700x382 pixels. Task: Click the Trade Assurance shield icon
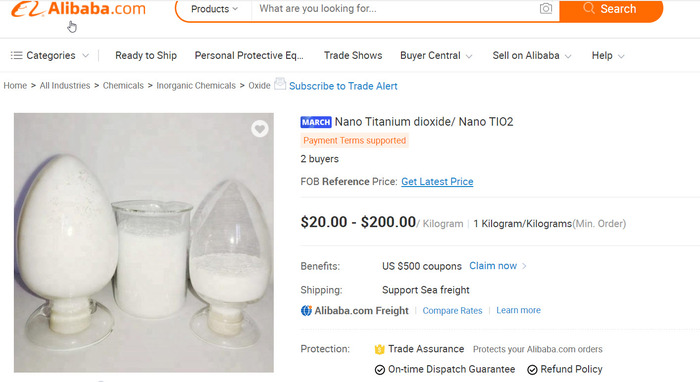[x=379, y=349]
